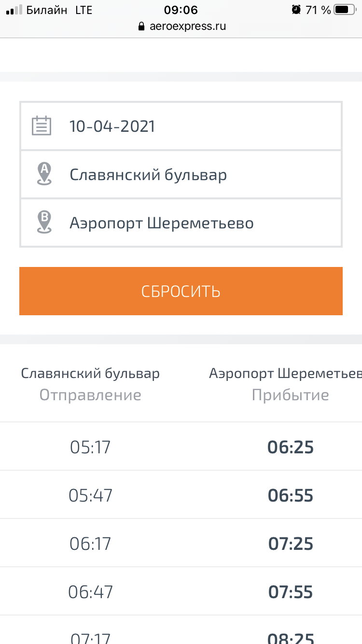Tap the cellular signal bars icon
The height and width of the screenshot is (644, 362).
point(14,10)
